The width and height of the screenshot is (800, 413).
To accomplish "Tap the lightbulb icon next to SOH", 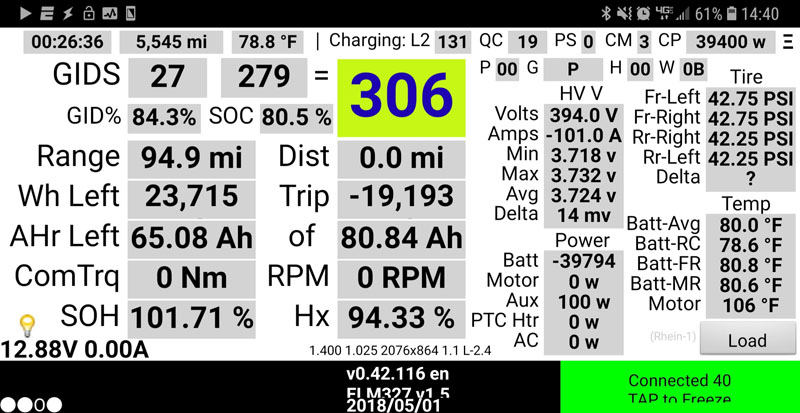I will pyautogui.click(x=27, y=325).
